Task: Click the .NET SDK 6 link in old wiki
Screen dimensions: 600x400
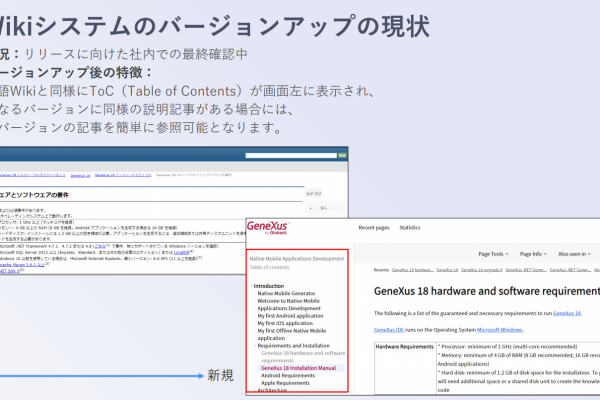Action: (9, 271)
